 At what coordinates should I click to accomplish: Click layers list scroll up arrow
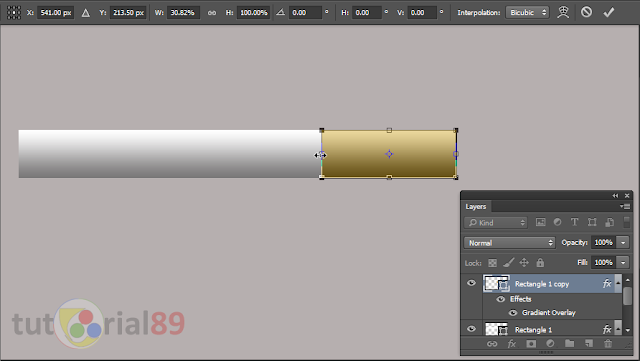[628, 280]
